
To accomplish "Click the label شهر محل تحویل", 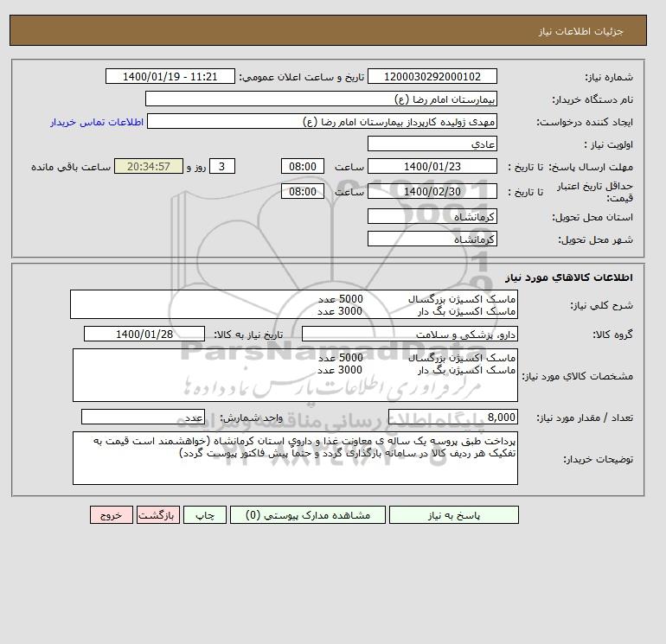I will point(595,239).
